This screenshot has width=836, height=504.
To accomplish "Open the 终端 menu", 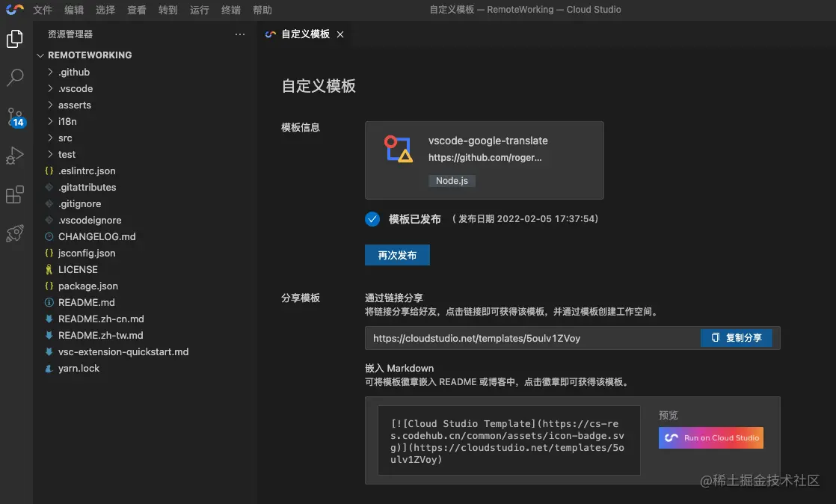I will 231,10.
